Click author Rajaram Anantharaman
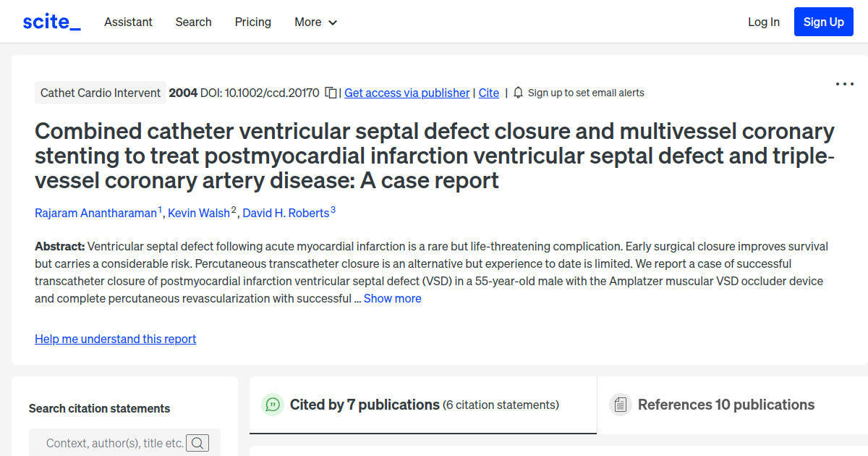Screen dimensions: 868x456 94,213
